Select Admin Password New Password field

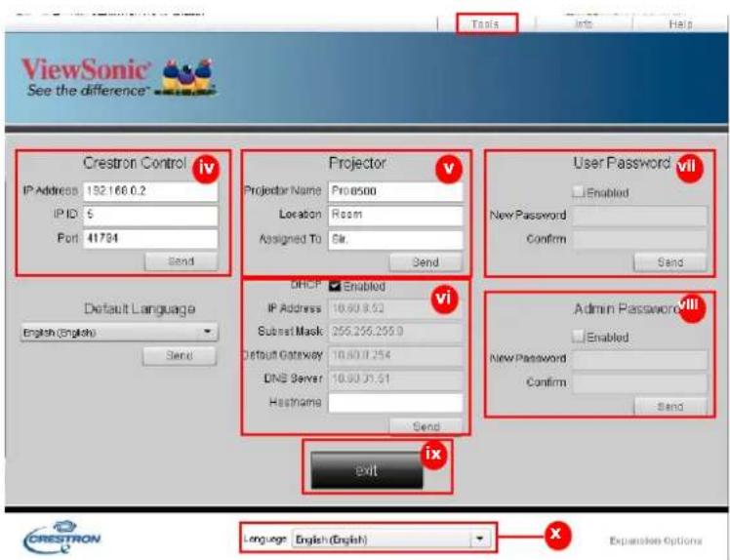(640, 359)
